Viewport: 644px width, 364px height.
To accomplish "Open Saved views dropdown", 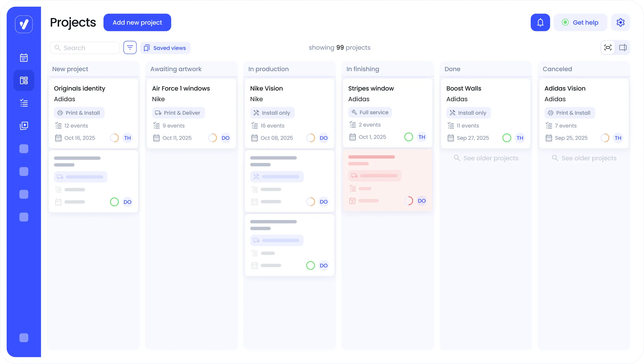I will [165, 48].
